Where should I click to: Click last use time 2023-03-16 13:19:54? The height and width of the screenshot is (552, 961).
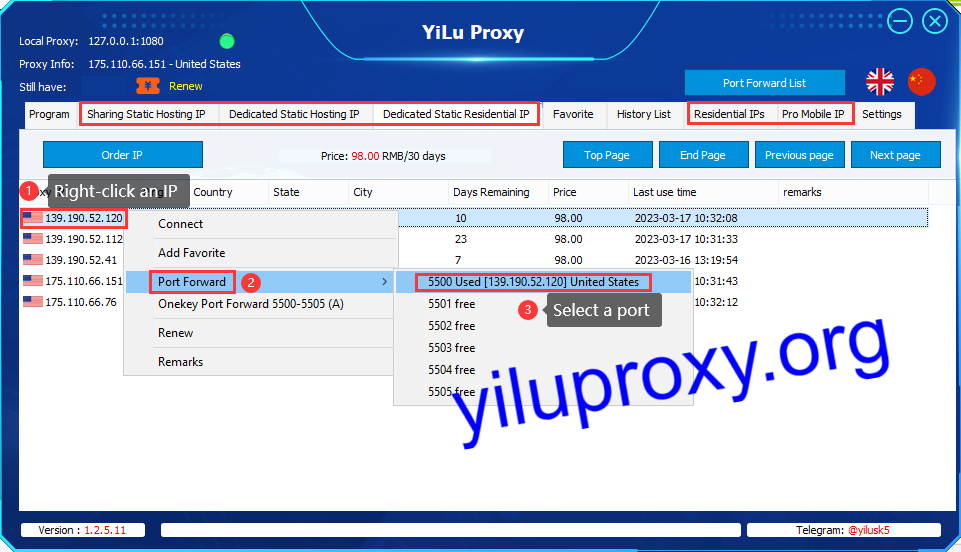click(686, 260)
